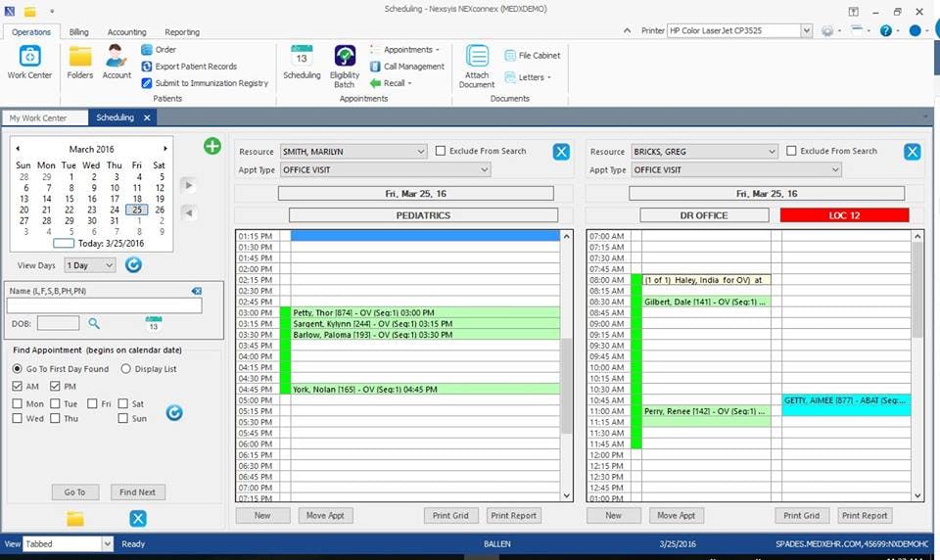Image resolution: width=940 pixels, height=560 pixels.
Task: Check the Sun checkbox
Action: click(123, 418)
